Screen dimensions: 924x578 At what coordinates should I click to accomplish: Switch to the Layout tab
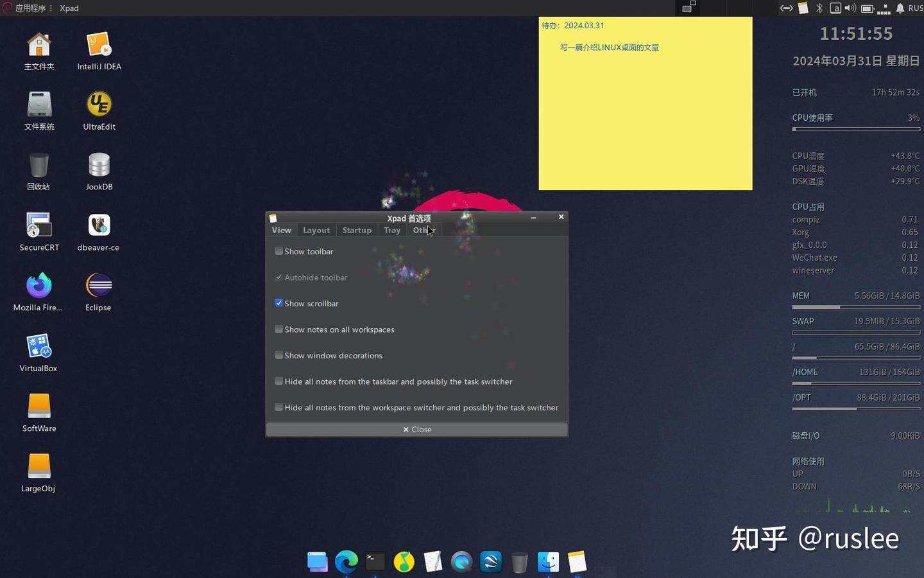316,230
